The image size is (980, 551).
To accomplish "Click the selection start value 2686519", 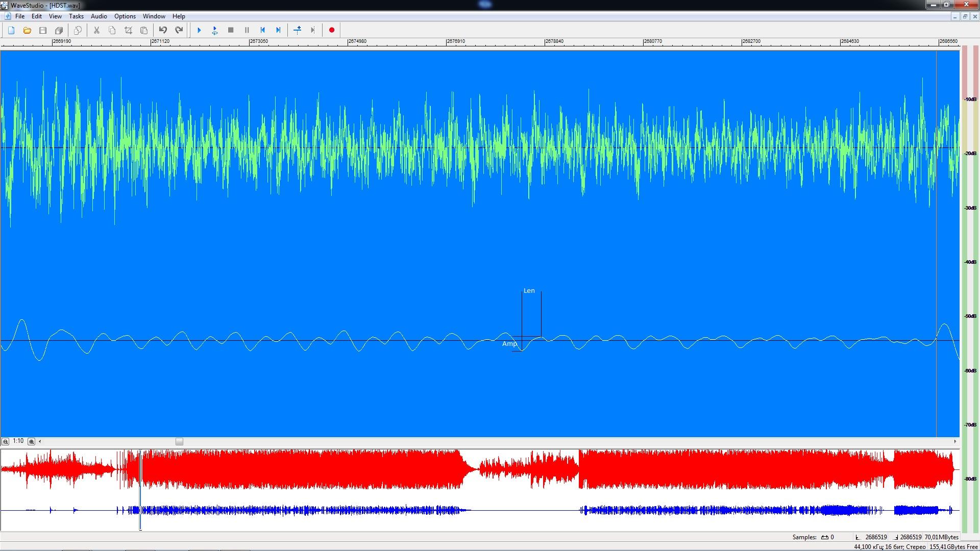I will [x=876, y=537].
